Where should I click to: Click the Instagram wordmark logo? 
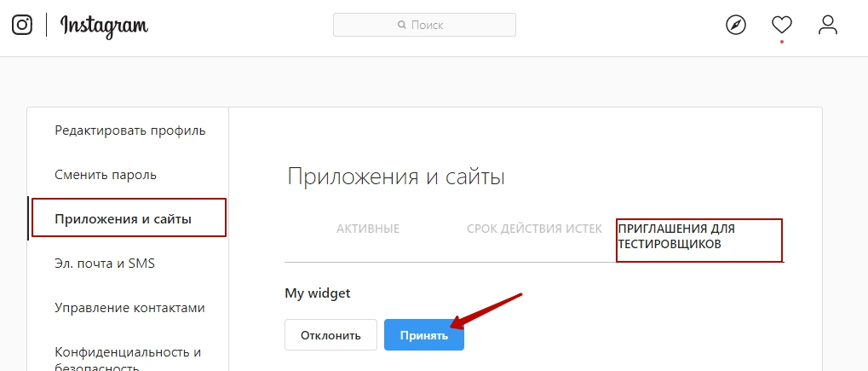tap(104, 26)
